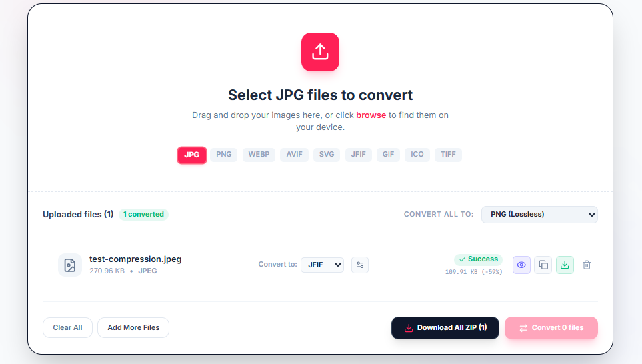
Task: Click the red upload arrow icon
Action: tap(320, 52)
